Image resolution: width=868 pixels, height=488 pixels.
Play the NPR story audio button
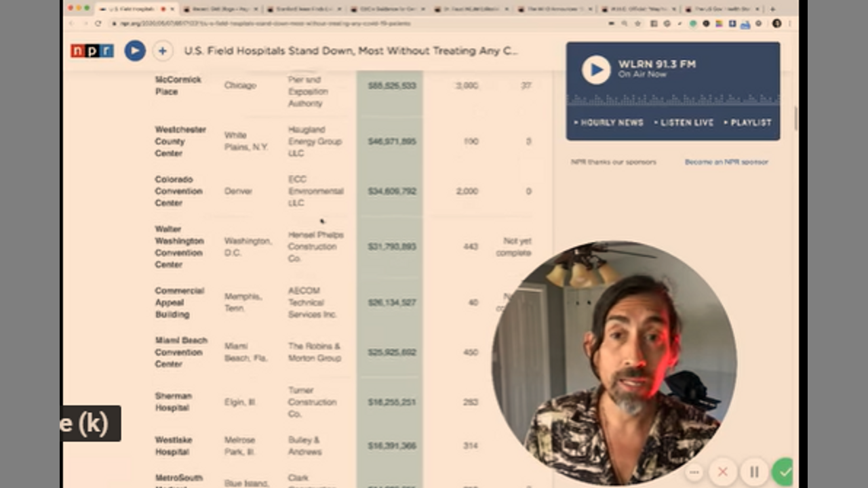click(x=135, y=51)
